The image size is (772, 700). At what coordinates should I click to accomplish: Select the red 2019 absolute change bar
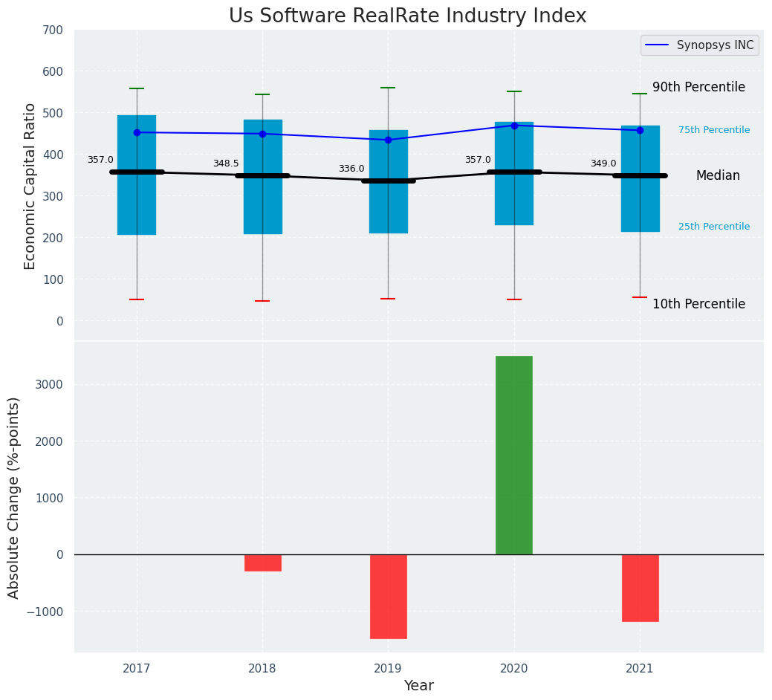[x=389, y=596]
